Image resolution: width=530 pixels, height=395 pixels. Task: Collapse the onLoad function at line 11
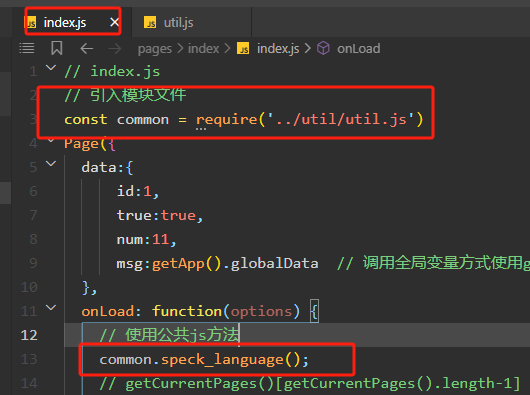point(51,307)
